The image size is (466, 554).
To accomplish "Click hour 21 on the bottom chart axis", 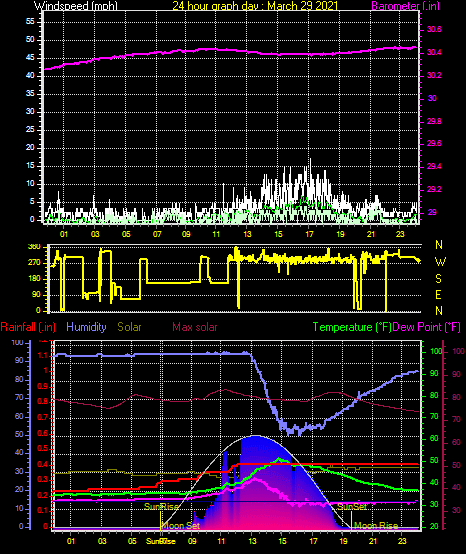I will [373, 541].
